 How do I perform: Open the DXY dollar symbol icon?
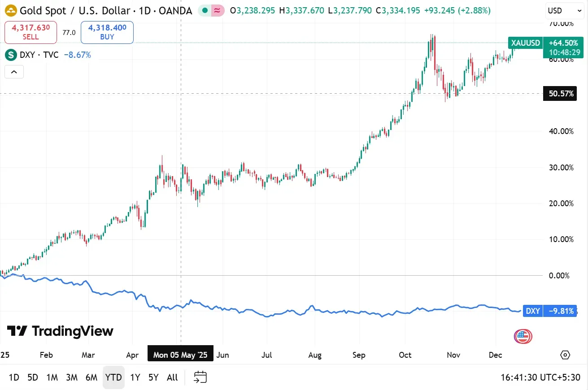[10, 55]
